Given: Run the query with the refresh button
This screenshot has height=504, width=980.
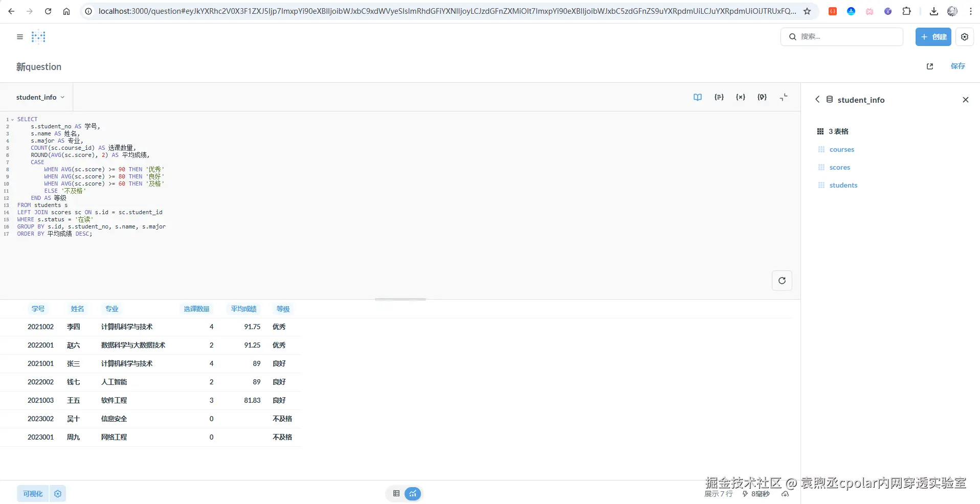Looking at the screenshot, I should [782, 281].
